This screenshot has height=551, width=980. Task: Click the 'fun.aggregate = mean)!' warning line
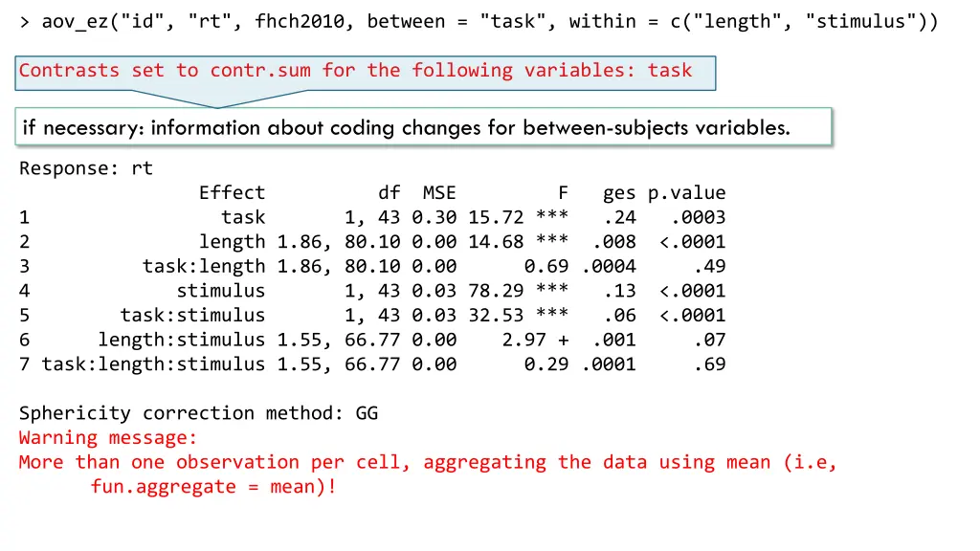click(x=213, y=487)
